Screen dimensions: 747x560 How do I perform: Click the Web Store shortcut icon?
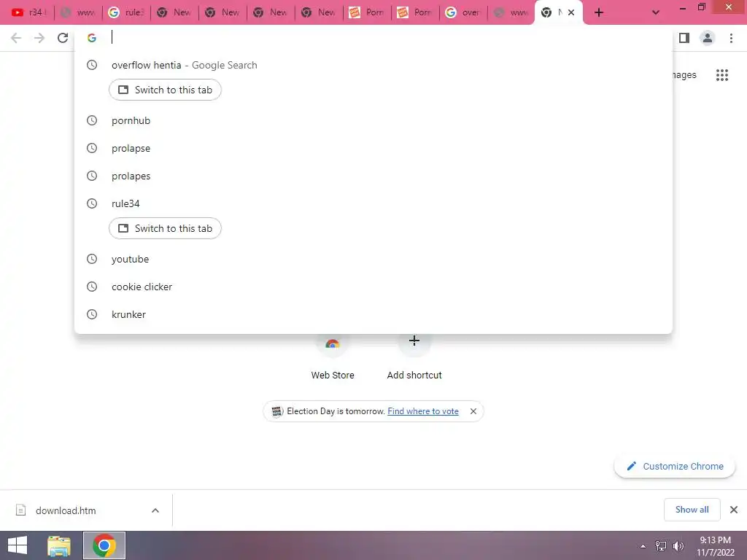tap(333, 344)
